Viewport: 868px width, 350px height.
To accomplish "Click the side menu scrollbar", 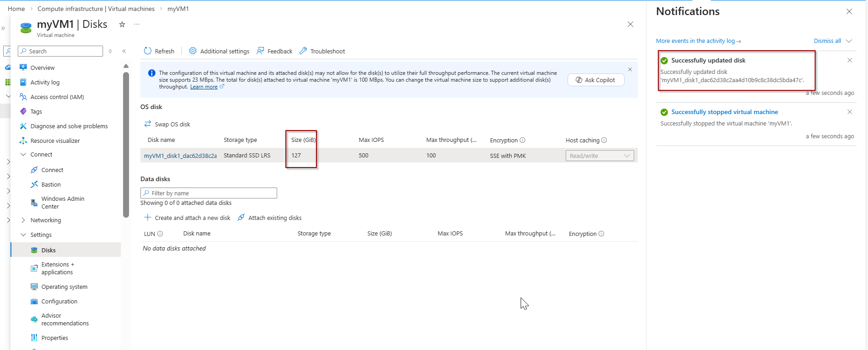I will pos(126,144).
